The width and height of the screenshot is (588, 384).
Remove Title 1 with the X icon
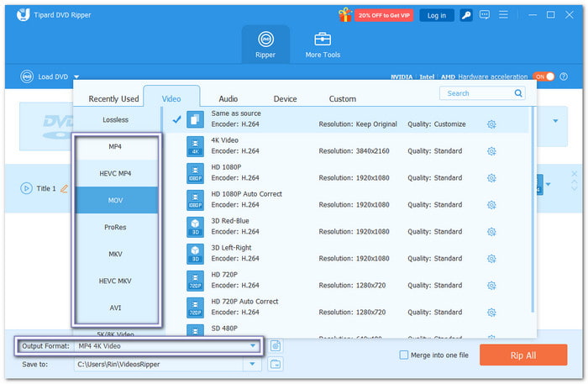[574, 174]
